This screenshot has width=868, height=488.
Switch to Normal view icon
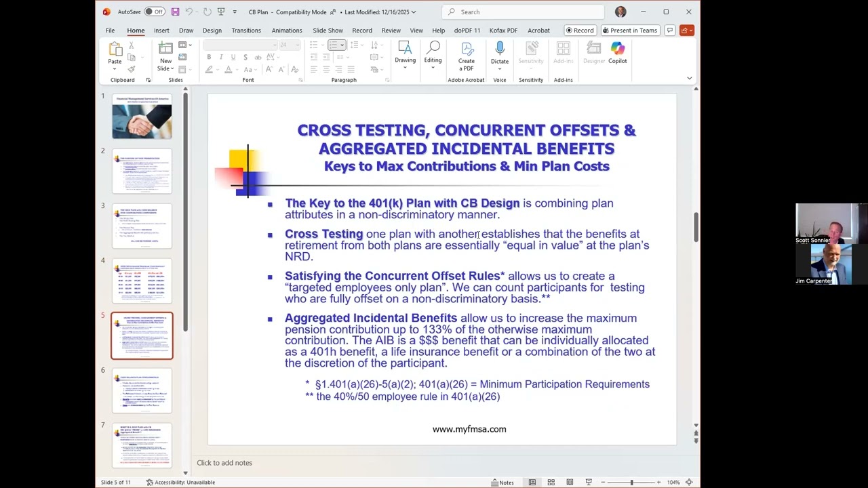click(x=532, y=483)
